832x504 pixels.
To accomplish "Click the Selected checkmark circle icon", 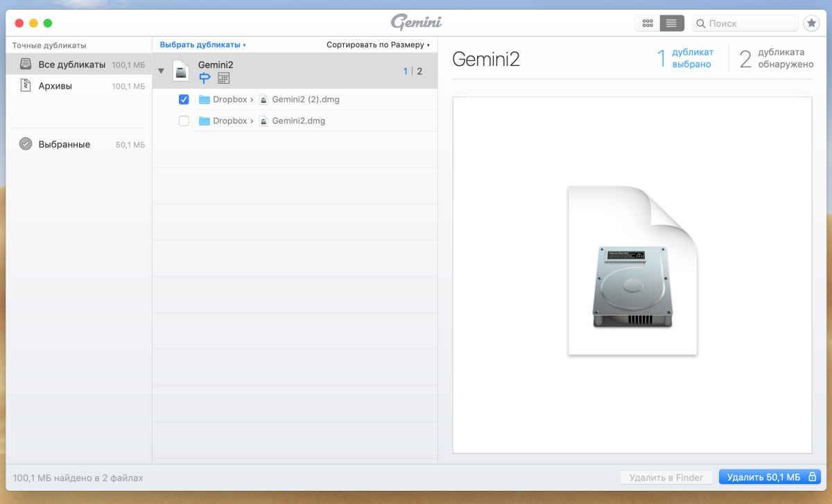I will tap(26, 144).
